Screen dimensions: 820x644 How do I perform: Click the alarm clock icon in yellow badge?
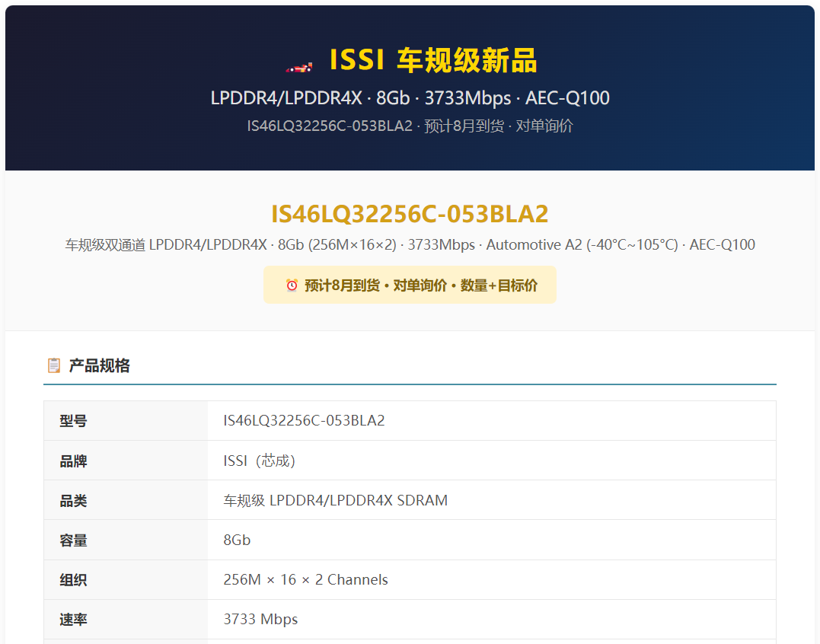click(x=292, y=285)
